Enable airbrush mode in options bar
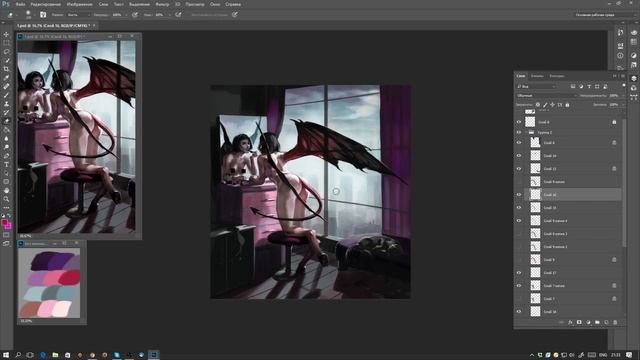This screenshot has width=640, height=360. point(178,15)
